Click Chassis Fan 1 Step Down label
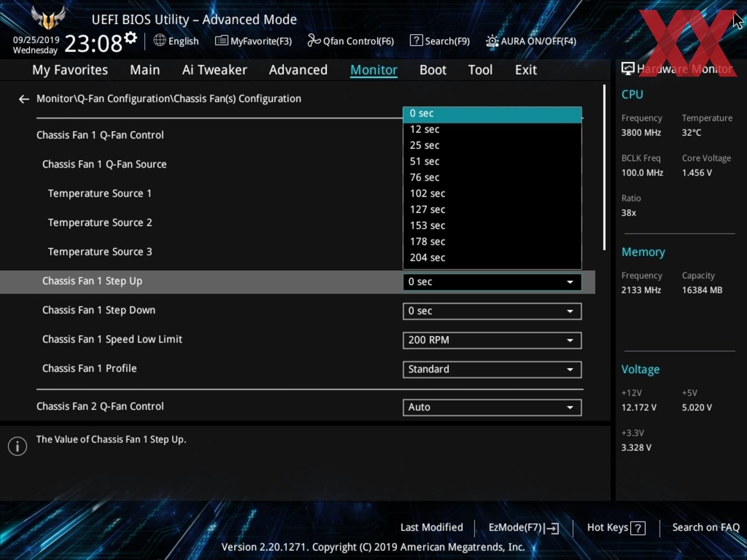This screenshot has width=747, height=560. pyautogui.click(x=99, y=310)
